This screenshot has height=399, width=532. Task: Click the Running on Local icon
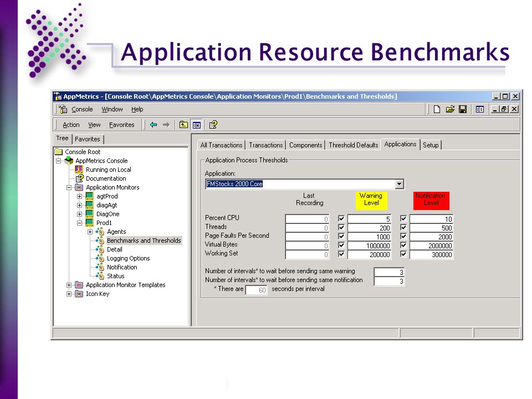point(79,170)
